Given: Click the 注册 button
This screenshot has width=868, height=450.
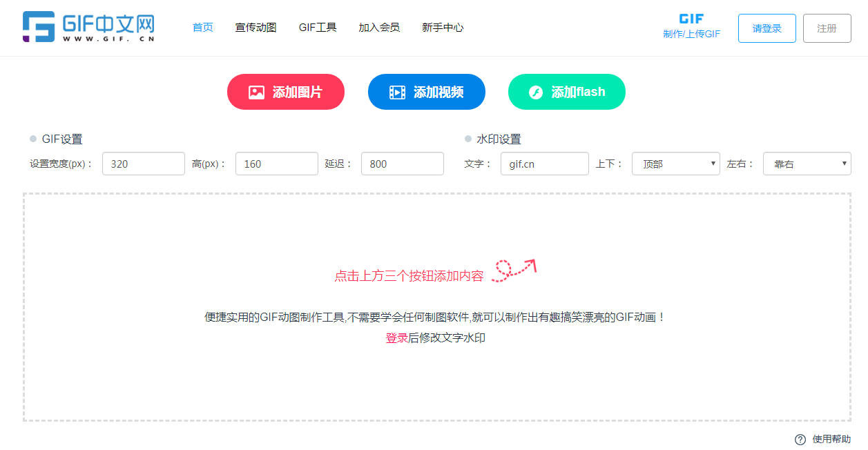Looking at the screenshot, I should click(827, 28).
